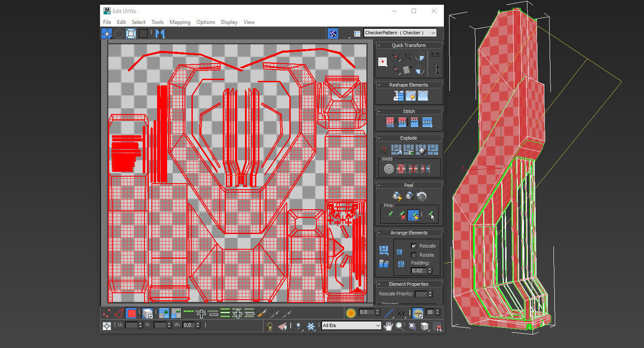Click the Padding spinner arrows

pyautogui.click(x=430, y=271)
